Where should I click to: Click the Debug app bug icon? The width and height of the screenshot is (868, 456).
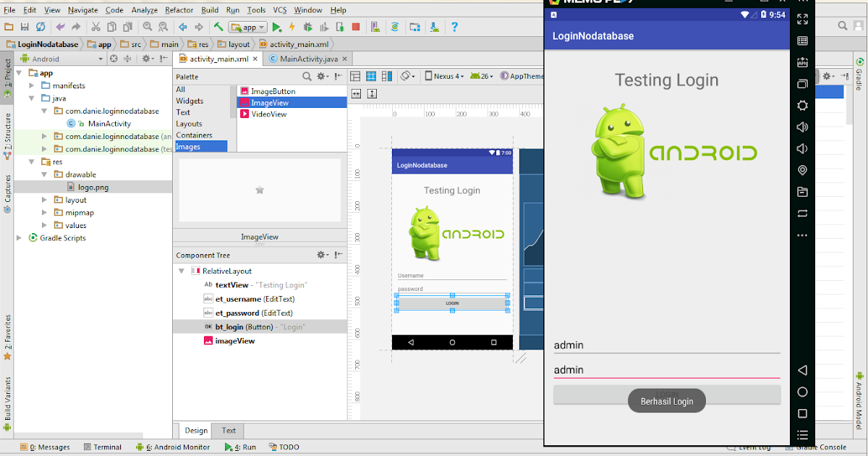click(308, 27)
